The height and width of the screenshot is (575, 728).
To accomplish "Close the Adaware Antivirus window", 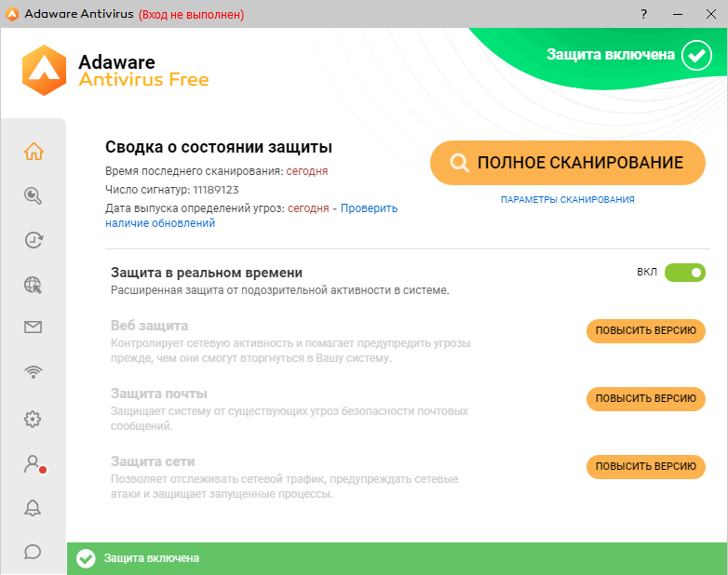I will click(x=711, y=14).
